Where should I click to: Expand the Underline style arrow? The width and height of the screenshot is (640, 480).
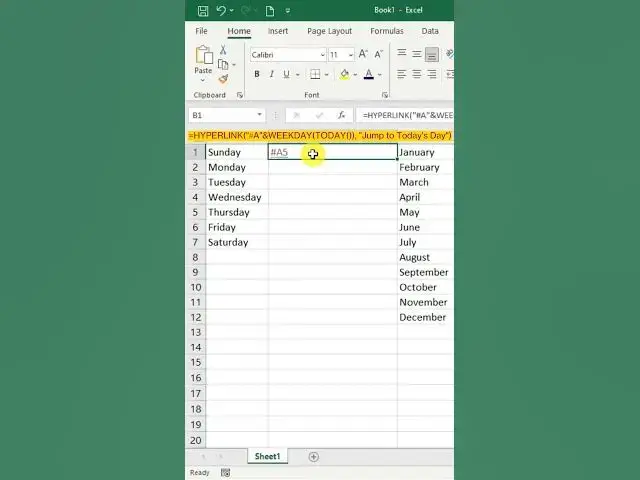point(298,75)
